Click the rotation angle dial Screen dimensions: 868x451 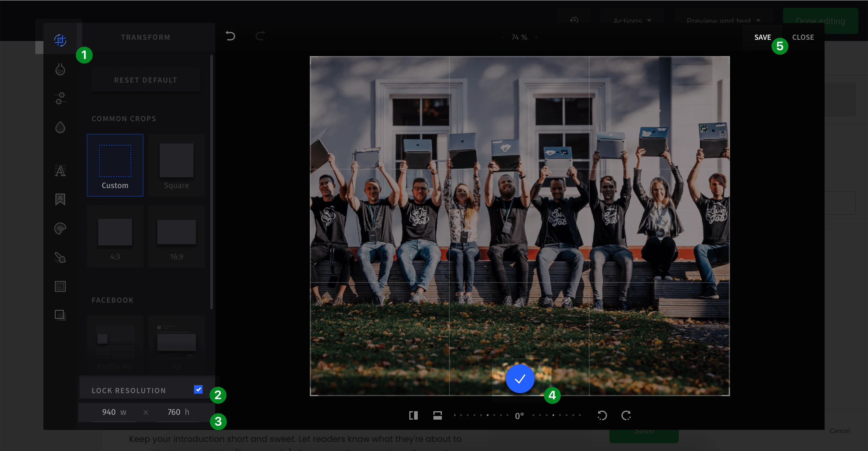point(519,416)
